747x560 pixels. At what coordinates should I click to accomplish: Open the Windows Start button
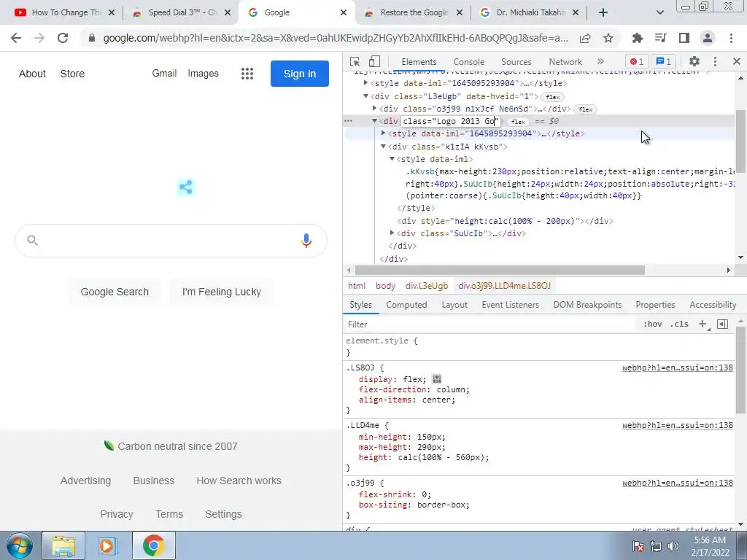tap(18, 545)
